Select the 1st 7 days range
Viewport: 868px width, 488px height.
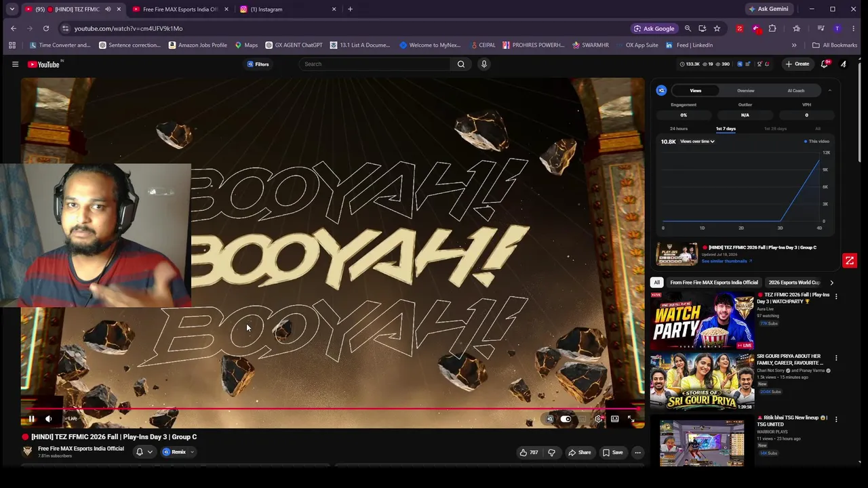click(726, 129)
